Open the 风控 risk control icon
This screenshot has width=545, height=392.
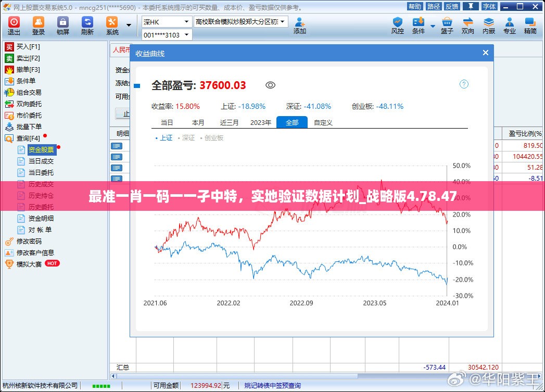tap(397, 25)
